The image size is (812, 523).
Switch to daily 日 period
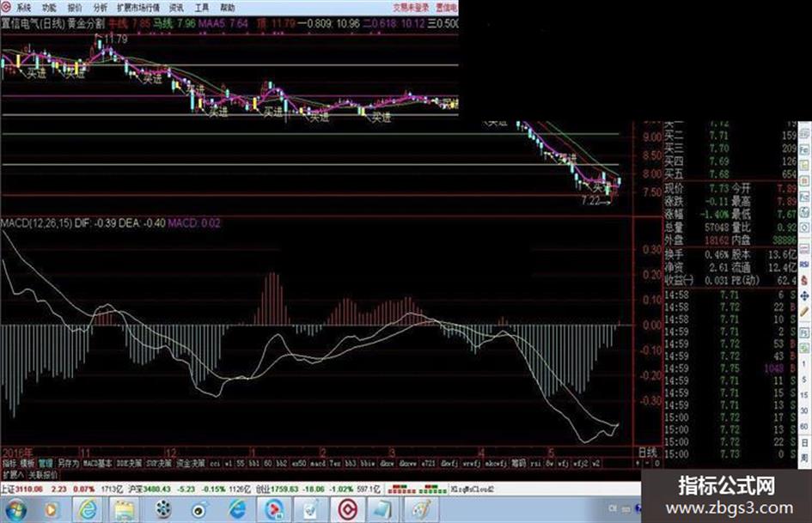point(805,443)
